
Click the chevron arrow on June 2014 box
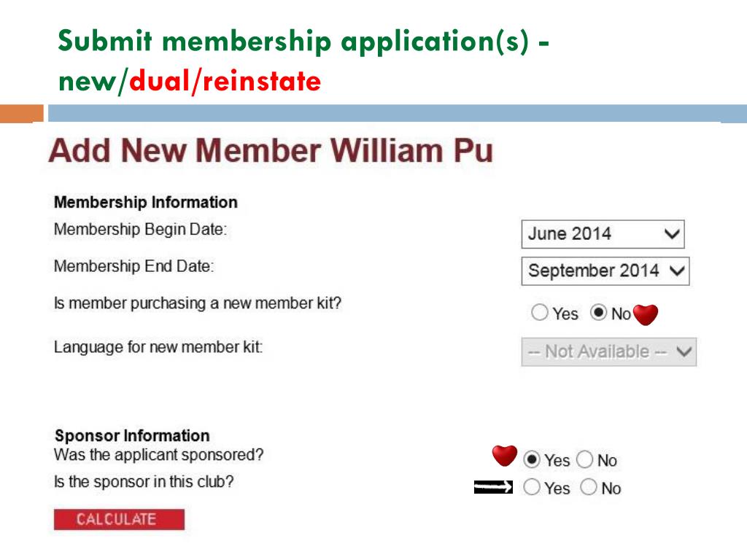pyautogui.click(x=672, y=234)
